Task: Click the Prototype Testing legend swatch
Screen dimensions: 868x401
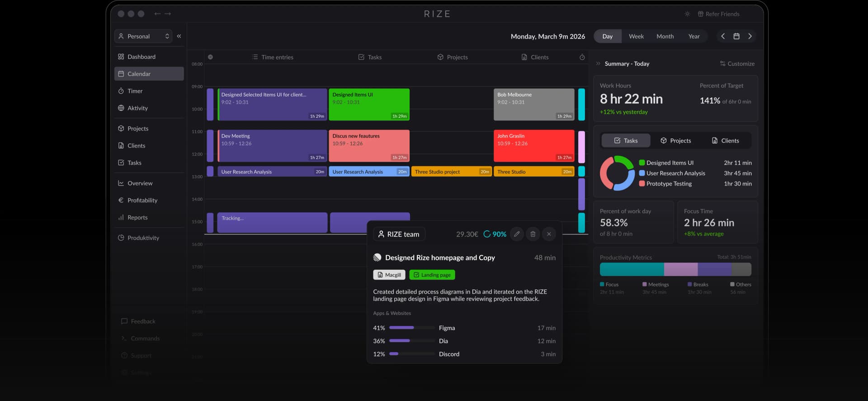Action: [642, 184]
